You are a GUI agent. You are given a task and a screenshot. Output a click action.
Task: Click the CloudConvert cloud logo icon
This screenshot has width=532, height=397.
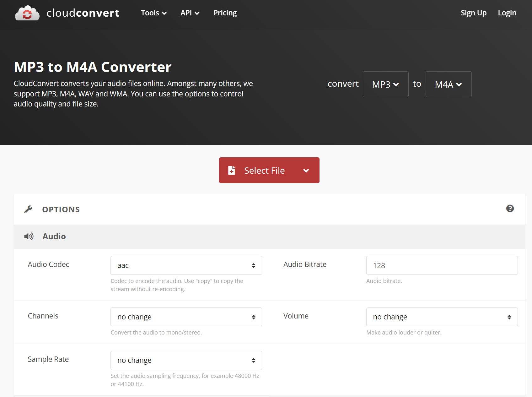coord(27,13)
